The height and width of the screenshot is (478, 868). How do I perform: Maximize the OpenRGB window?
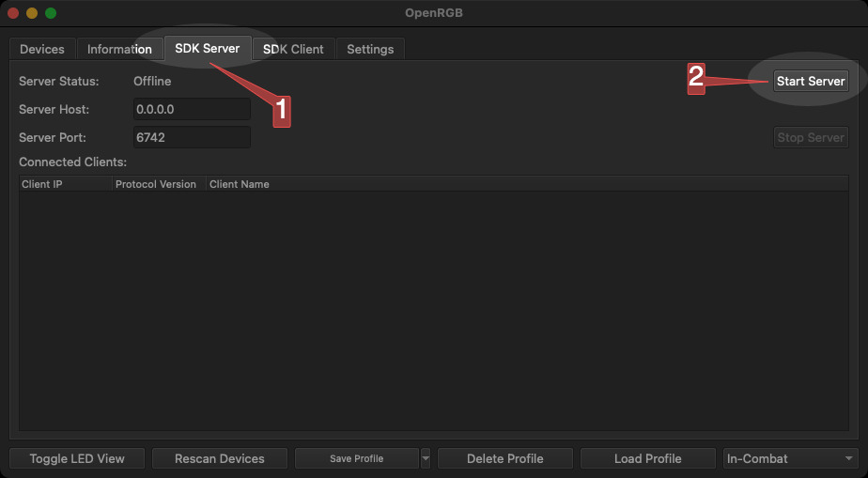[51, 13]
